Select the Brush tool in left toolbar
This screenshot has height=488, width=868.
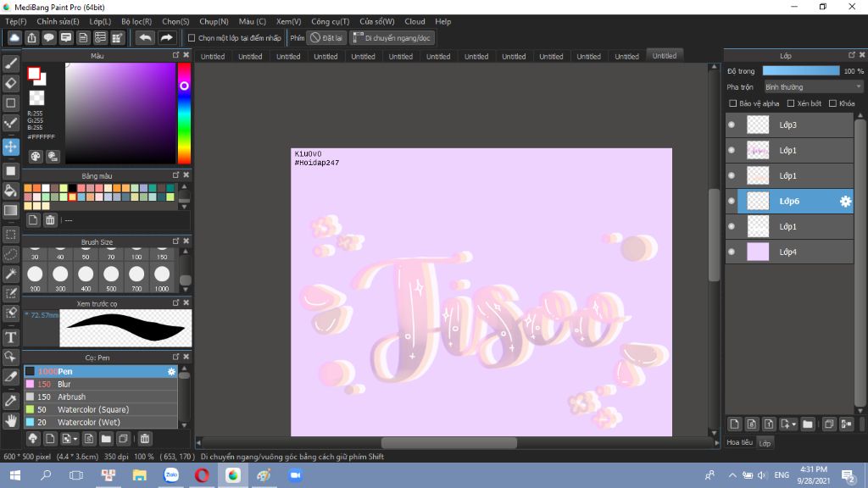tap(10, 64)
